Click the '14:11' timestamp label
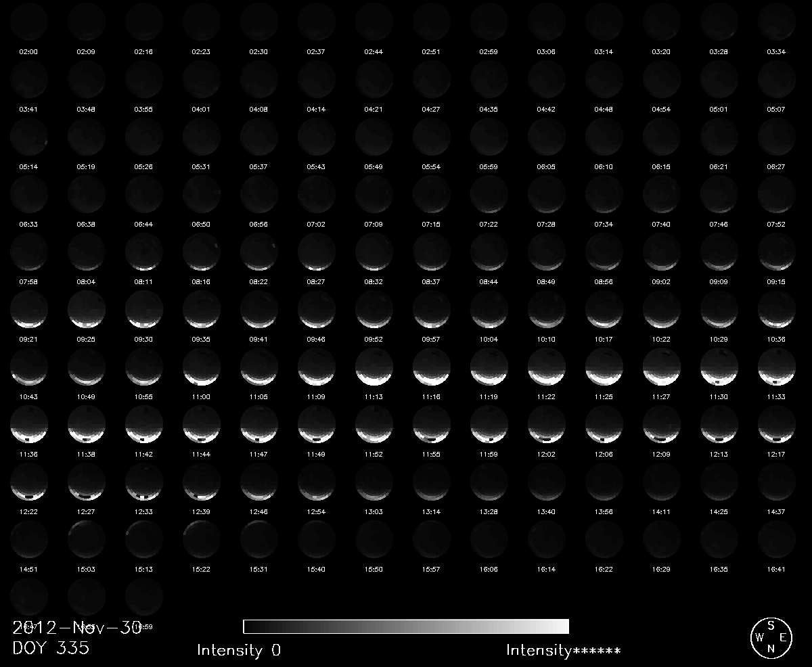This screenshot has width=812, height=667. (x=661, y=511)
